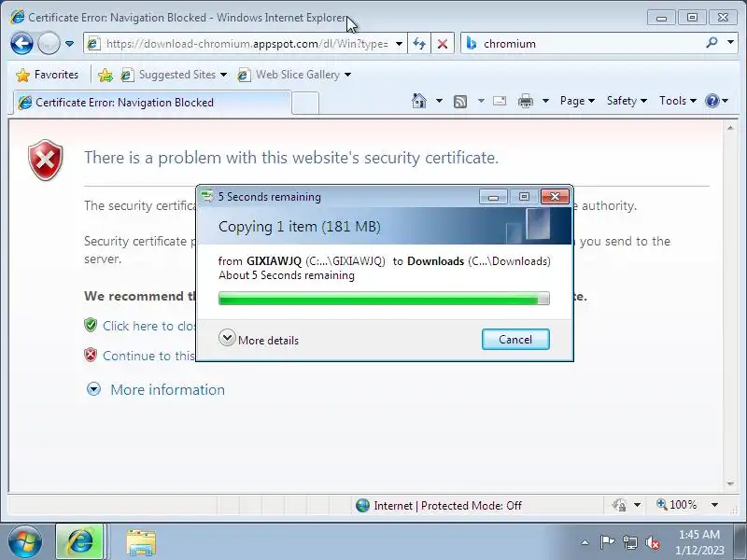Open the Safety menu
The width and height of the screenshot is (747, 560).
(627, 101)
